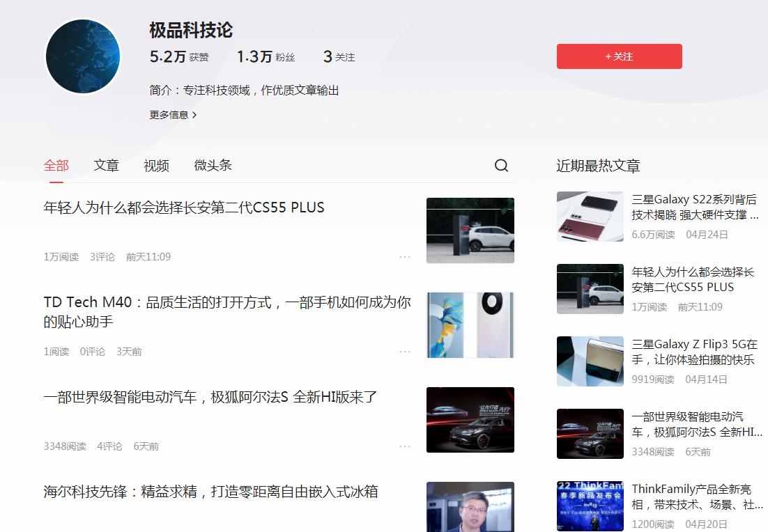768x532 pixels.
Task: Open hot article 三星Galaxy Z Flip3 5G
Action: [x=695, y=352]
